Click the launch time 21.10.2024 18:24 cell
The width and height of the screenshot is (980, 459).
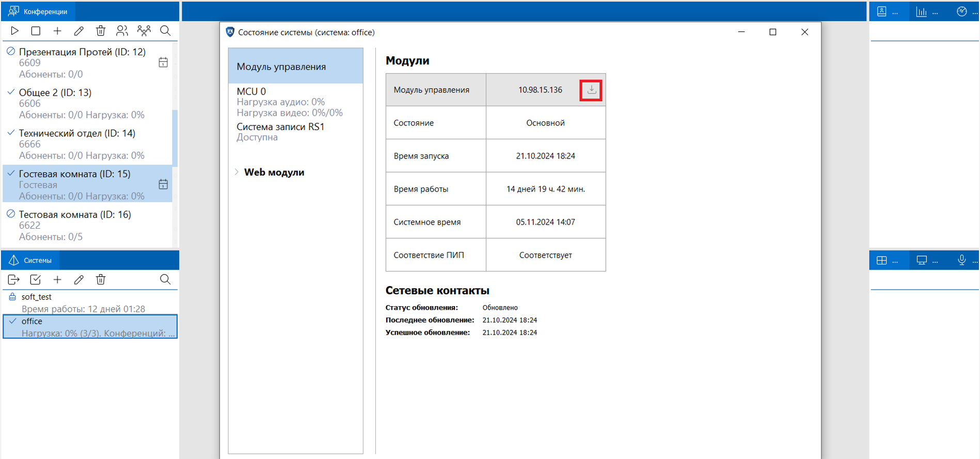pyautogui.click(x=546, y=156)
